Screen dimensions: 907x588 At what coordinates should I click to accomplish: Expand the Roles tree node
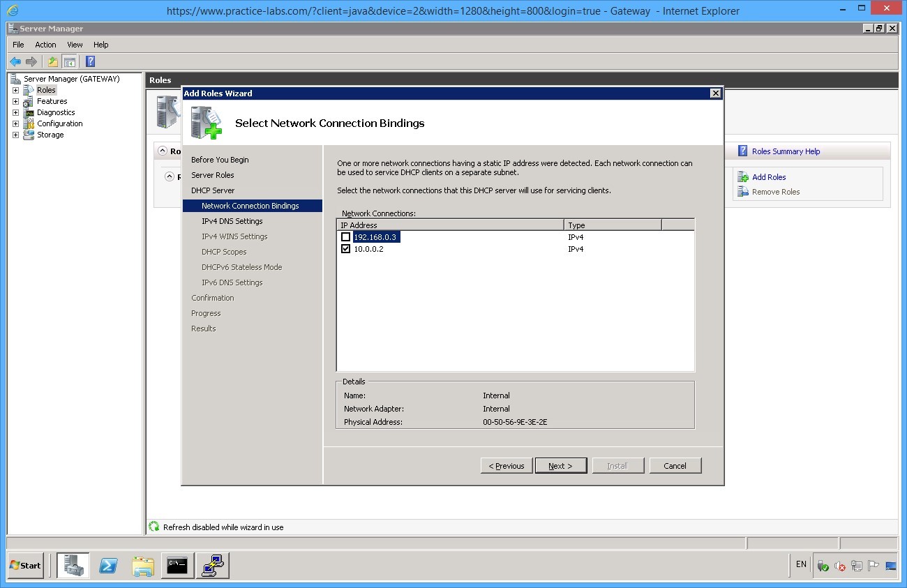click(x=15, y=90)
